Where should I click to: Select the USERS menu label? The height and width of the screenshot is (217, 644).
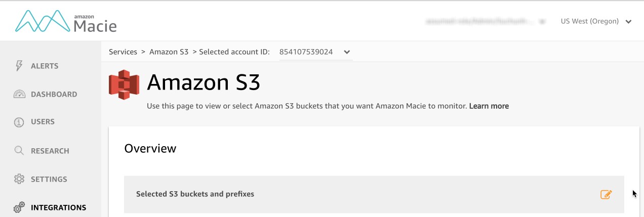click(x=43, y=122)
